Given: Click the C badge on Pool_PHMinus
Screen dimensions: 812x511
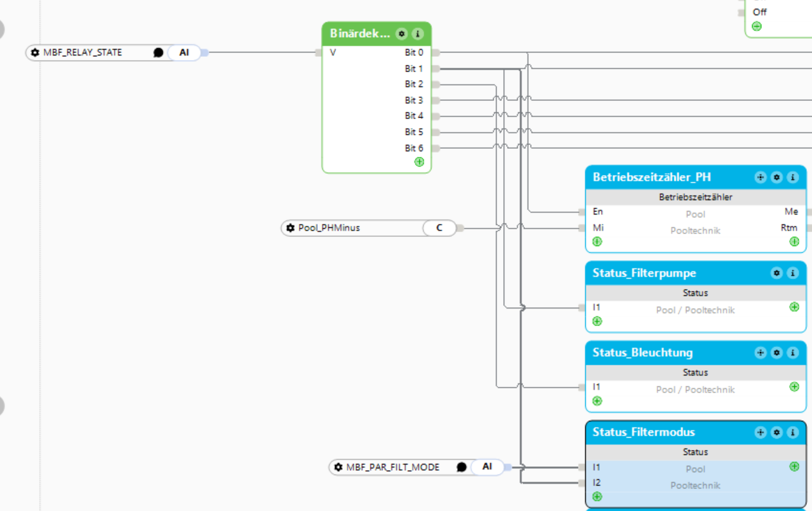Looking at the screenshot, I should pyautogui.click(x=439, y=228).
